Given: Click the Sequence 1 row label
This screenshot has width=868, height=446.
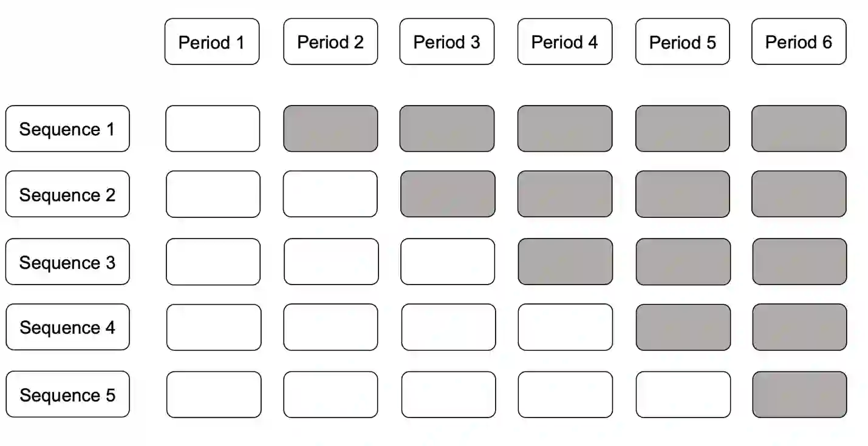Looking at the screenshot, I should 67,129.
